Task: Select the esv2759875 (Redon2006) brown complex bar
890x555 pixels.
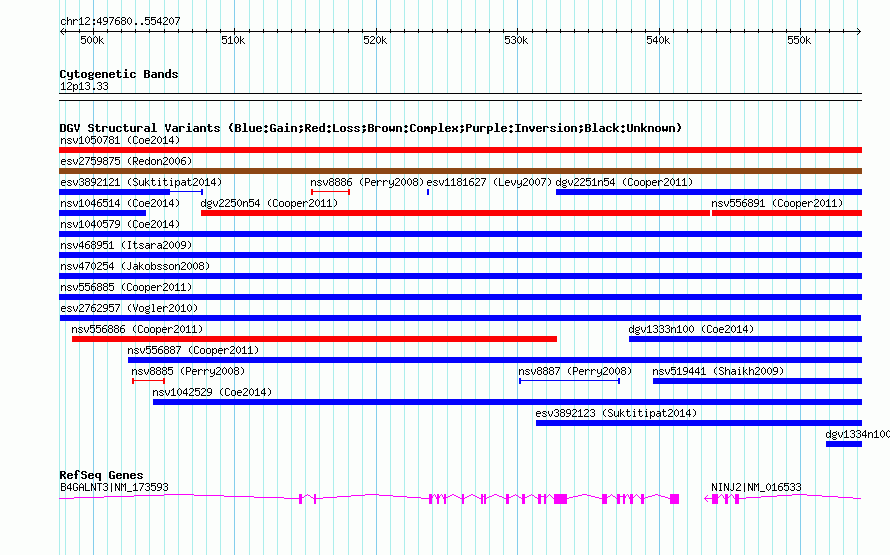Action: [460, 171]
